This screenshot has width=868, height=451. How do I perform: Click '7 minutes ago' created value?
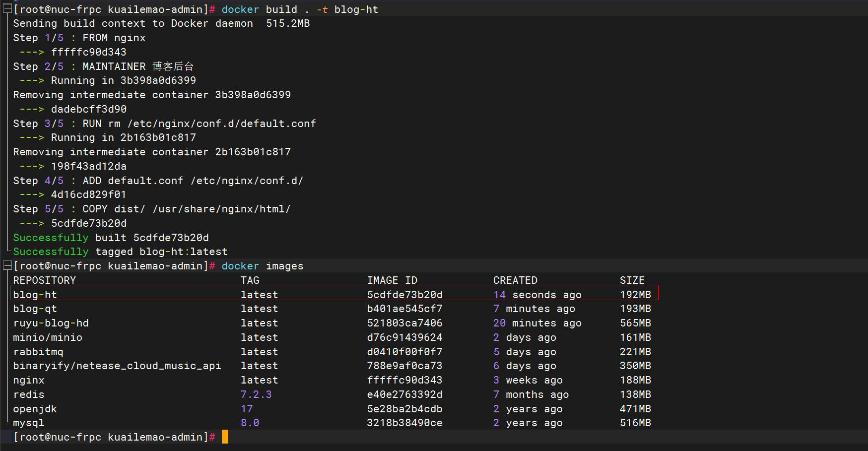coord(534,309)
